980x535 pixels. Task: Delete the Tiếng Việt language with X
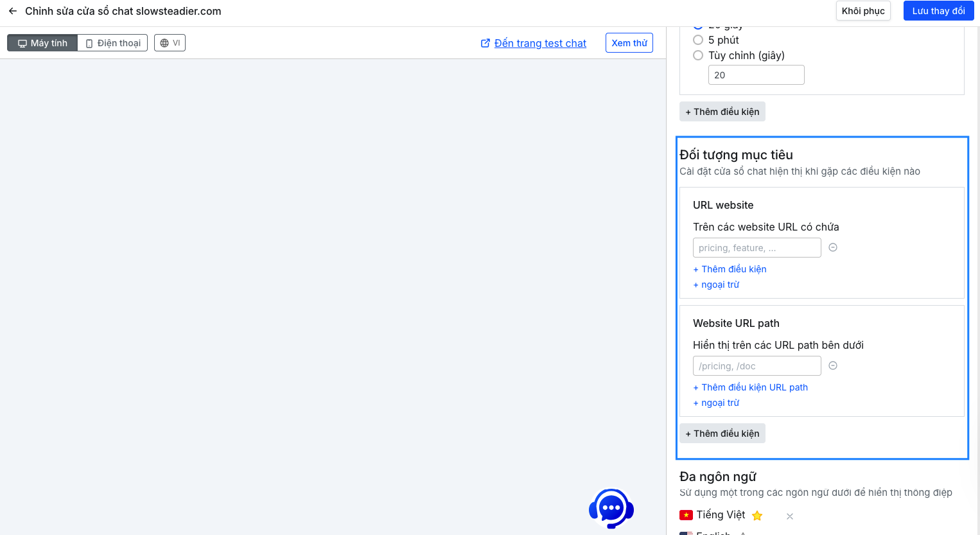click(x=790, y=516)
